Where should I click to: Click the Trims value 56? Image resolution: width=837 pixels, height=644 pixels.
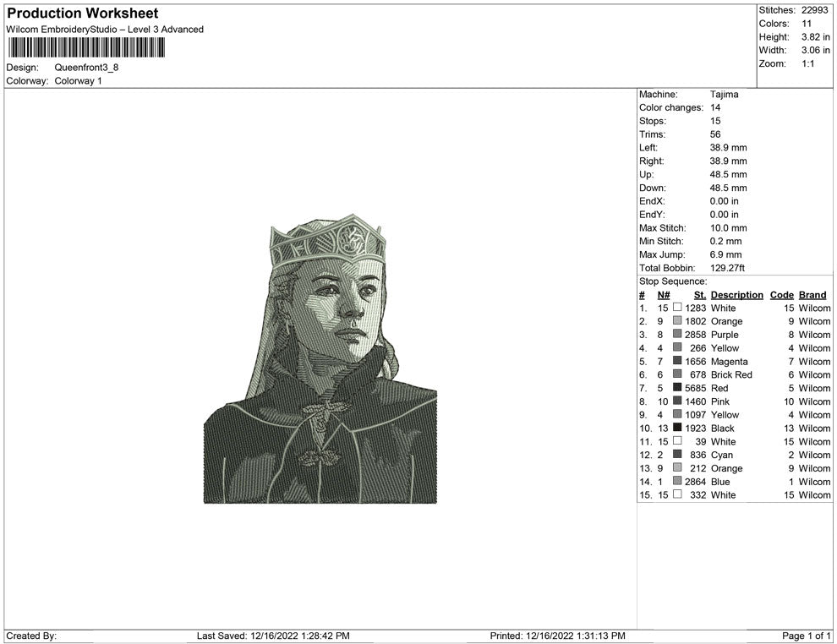pyautogui.click(x=714, y=134)
